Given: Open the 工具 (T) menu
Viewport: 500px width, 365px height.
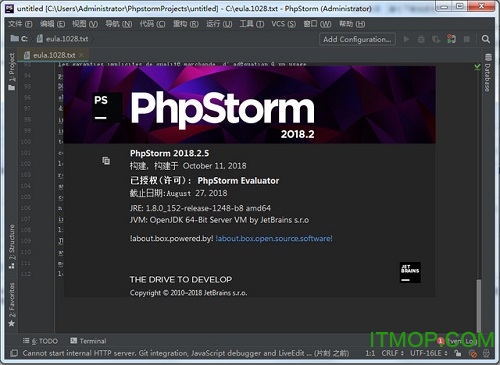Looking at the screenshot, I should (x=252, y=24).
